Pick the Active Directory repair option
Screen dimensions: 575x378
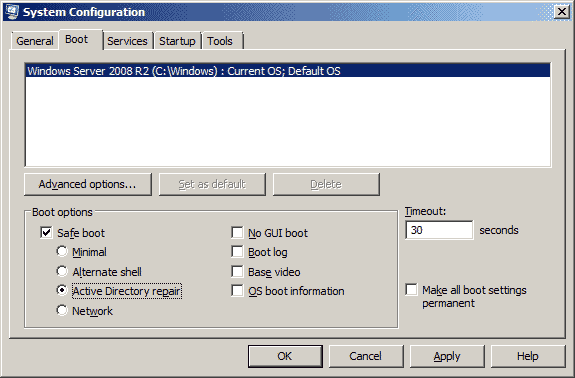coord(62,290)
